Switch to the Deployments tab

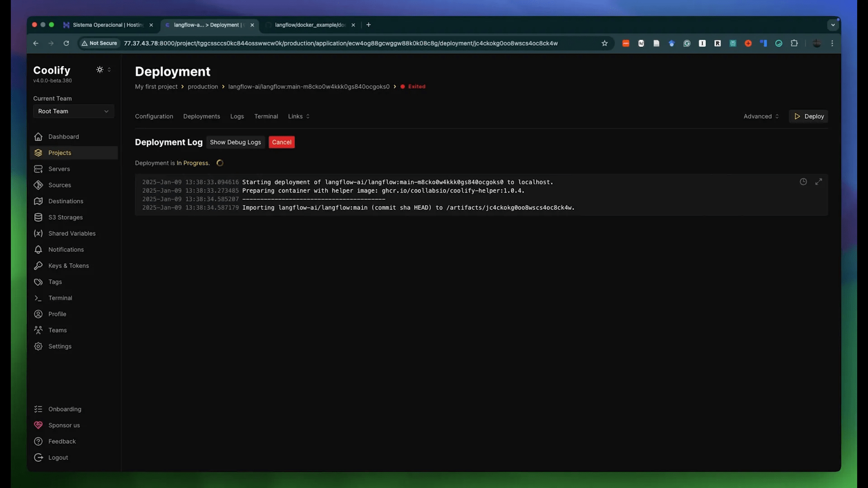point(202,117)
